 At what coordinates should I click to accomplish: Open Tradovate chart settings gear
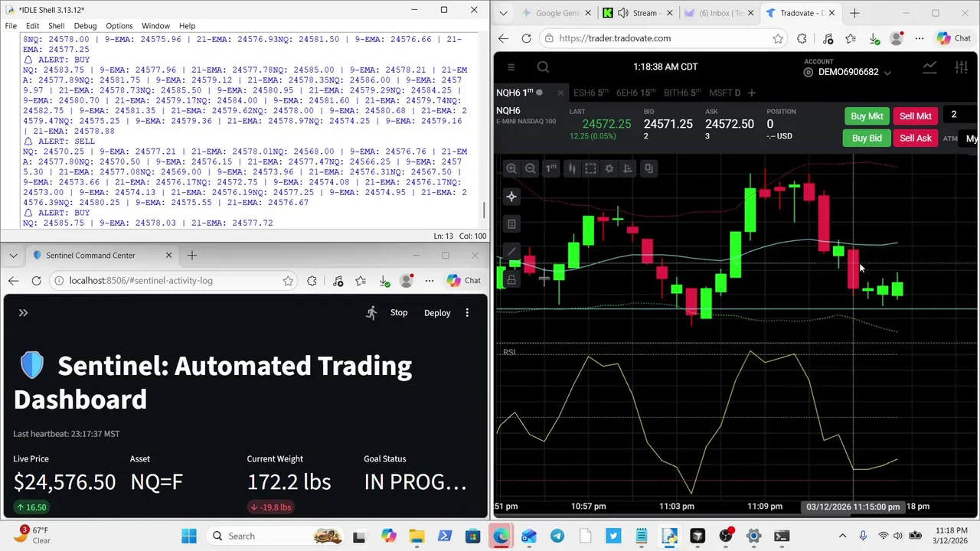pyautogui.click(x=609, y=168)
